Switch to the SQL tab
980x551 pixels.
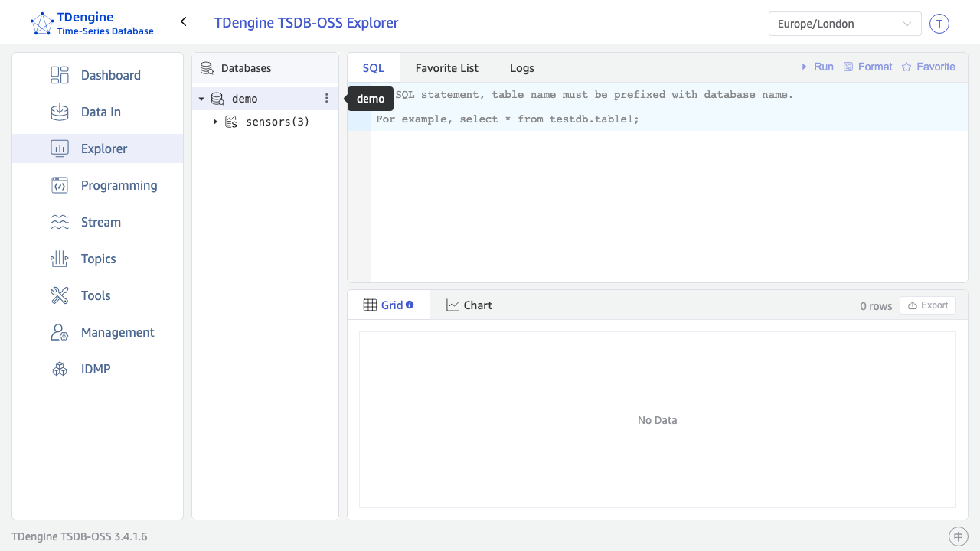374,67
